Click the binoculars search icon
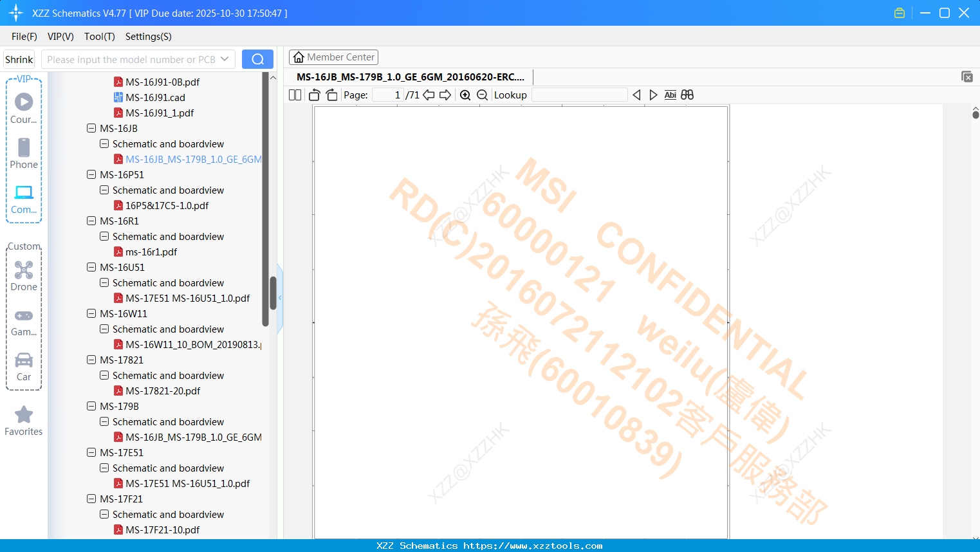 click(687, 95)
